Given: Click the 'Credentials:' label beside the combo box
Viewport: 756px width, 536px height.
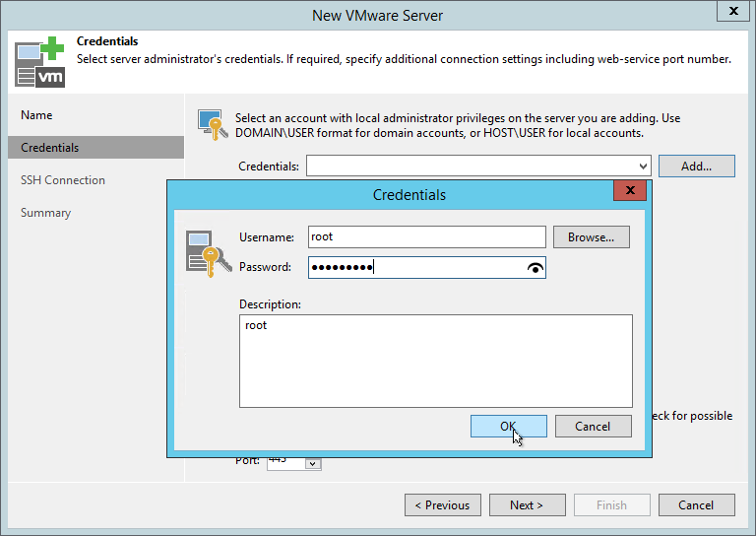Looking at the screenshot, I should coord(269,167).
